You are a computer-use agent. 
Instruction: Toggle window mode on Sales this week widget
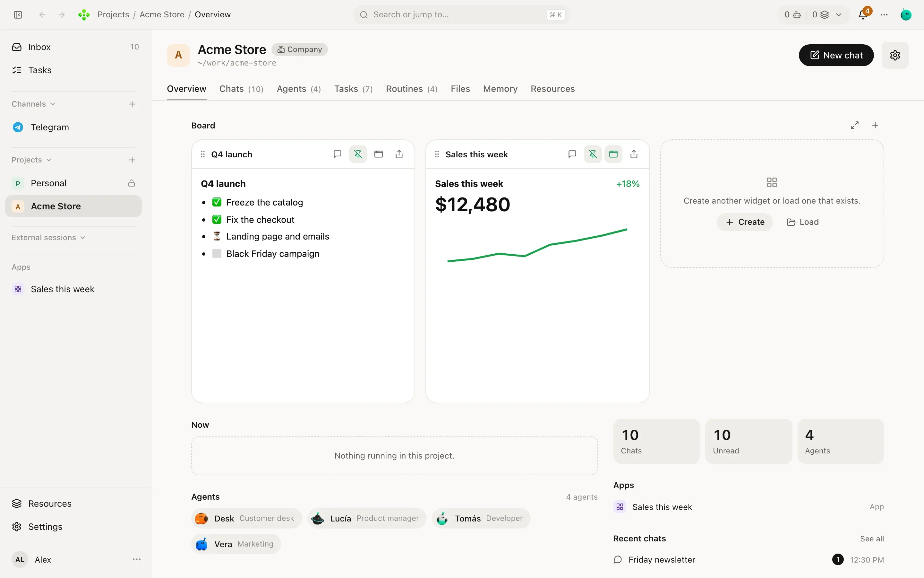click(613, 154)
